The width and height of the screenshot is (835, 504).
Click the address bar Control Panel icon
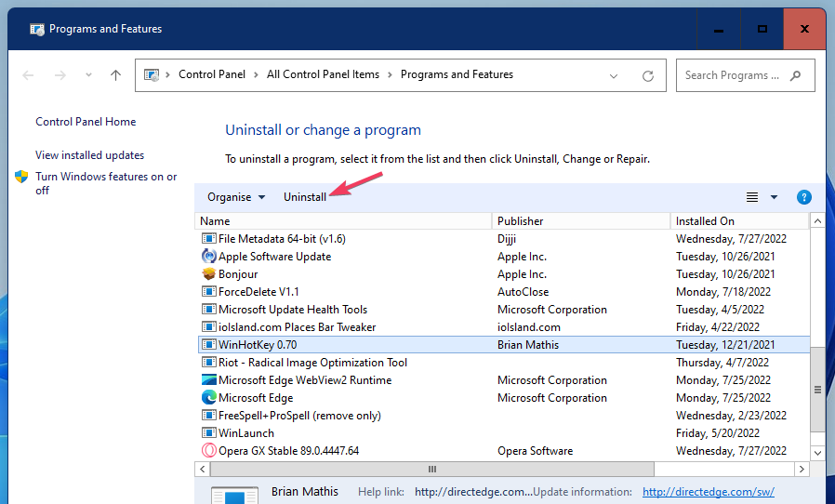pyautogui.click(x=152, y=75)
